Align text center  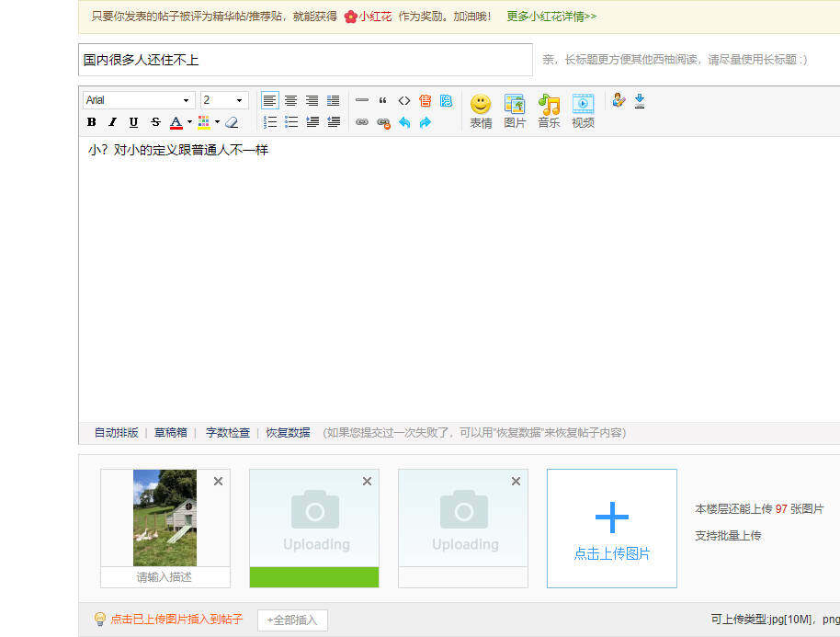click(291, 100)
